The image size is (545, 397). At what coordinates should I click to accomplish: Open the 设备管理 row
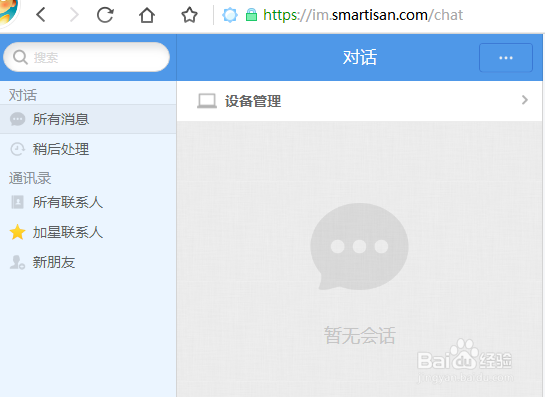click(359, 101)
